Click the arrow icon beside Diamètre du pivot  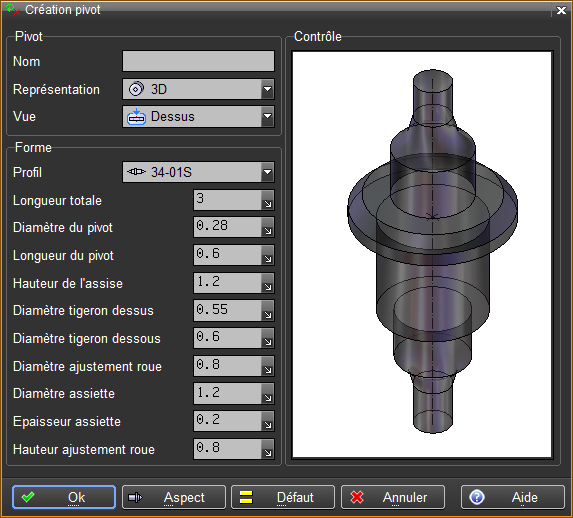pos(268,227)
